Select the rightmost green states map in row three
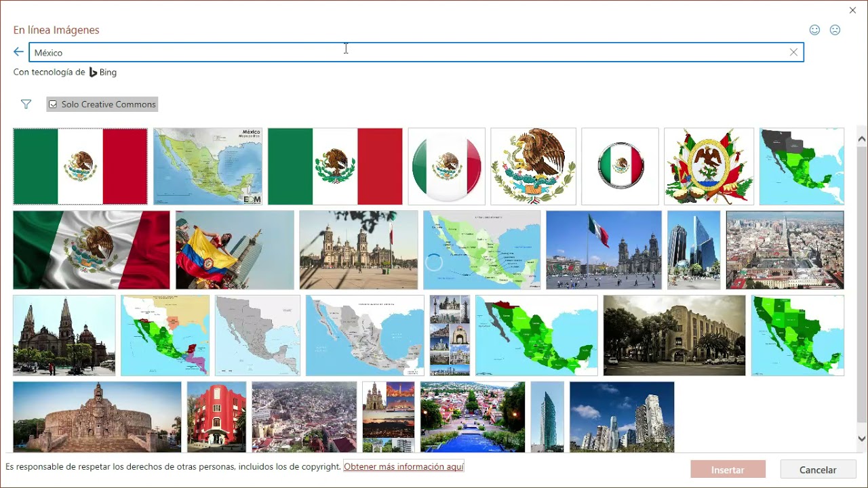Screen dimensions: 868x488 point(798,335)
